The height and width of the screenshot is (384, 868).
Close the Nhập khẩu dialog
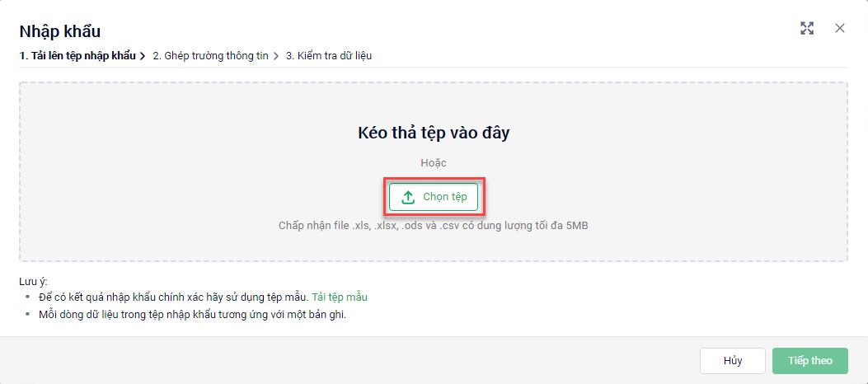coord(840,28)
